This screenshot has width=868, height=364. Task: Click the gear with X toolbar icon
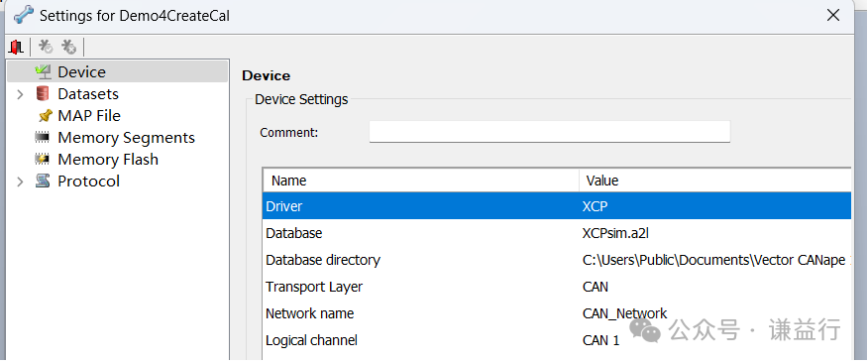[68, 47]
